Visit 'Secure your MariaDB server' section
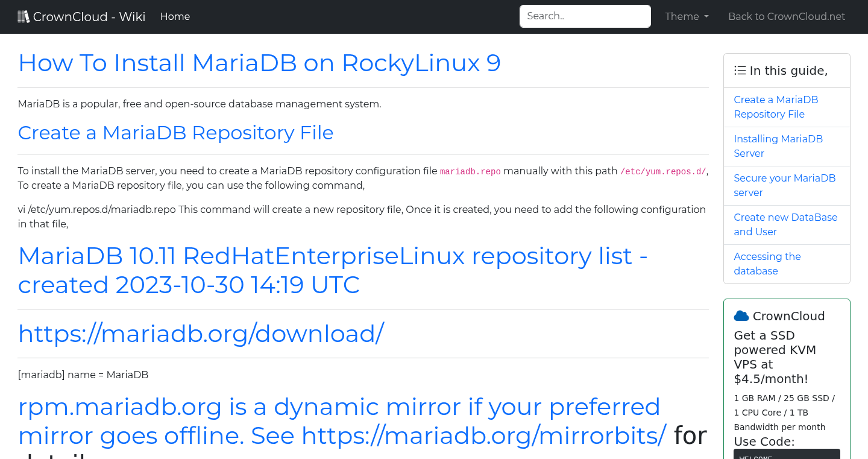 [784, 185]
